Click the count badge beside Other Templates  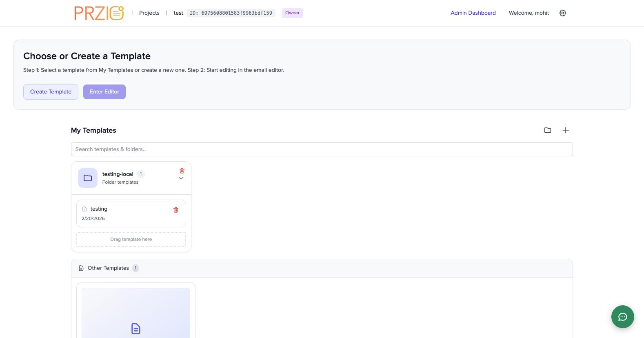pos(135,268)
